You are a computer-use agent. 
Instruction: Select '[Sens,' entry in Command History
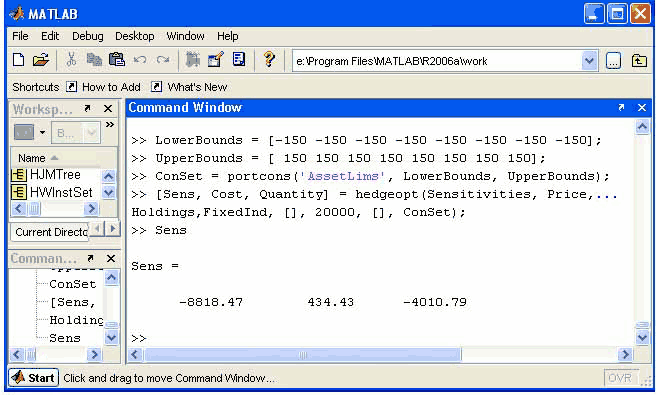click(x=73, y=302)
